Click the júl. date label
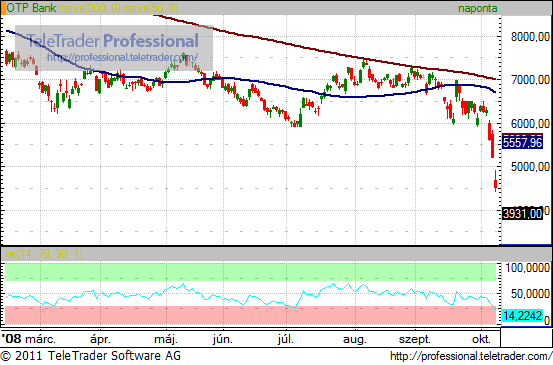The height and width of the screenshot is (365, 553). point(286,339)
